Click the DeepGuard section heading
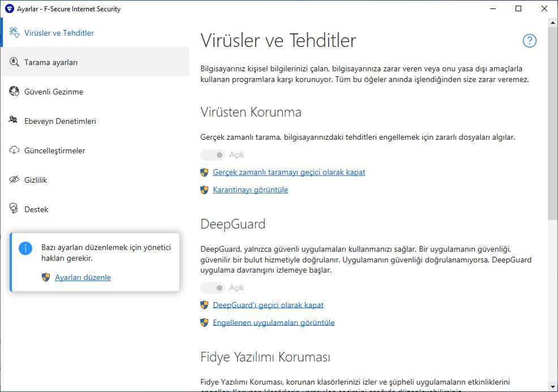 coord(233,224)
